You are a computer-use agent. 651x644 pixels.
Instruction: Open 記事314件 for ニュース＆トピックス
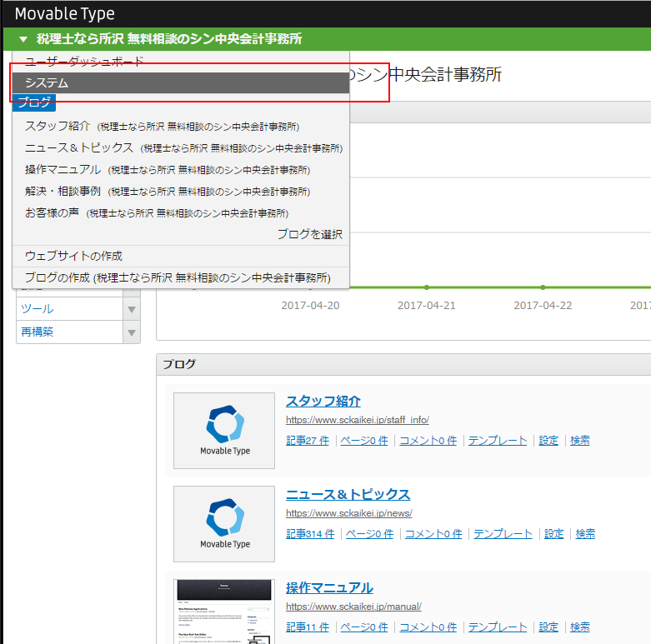click(310, 534)
